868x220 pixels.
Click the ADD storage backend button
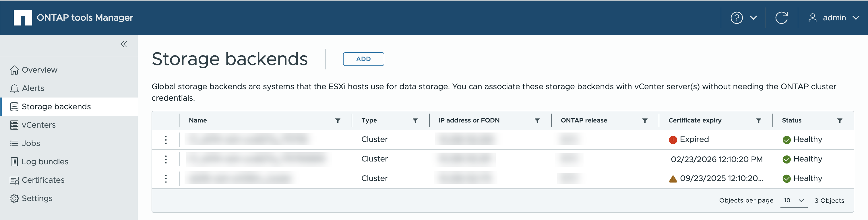[x=363, y=59]
